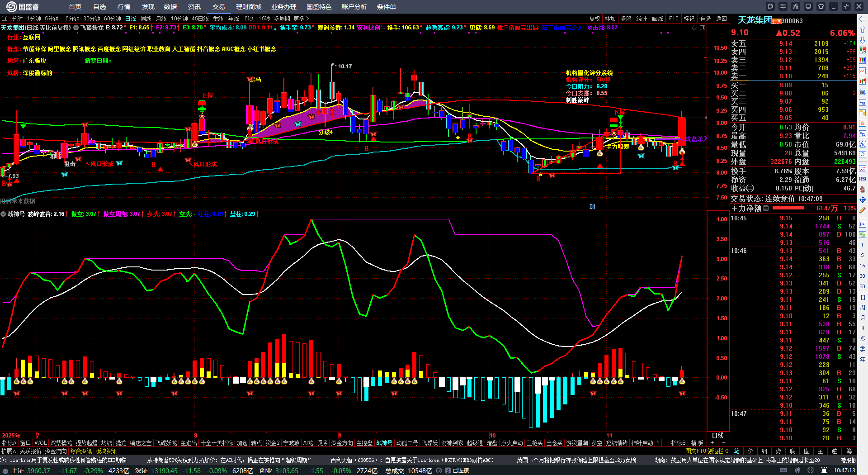
Task: Toggle the yearly 年 period in sidebar
Action: pos(862,359)
